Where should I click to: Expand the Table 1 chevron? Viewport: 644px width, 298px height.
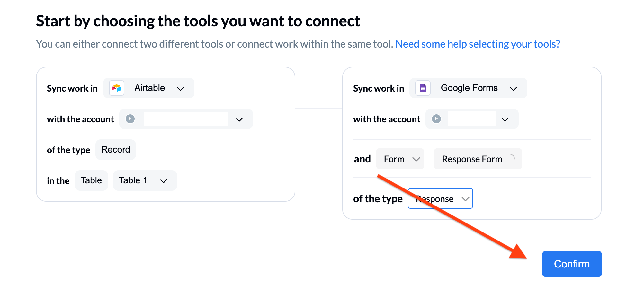pos(164,180)
